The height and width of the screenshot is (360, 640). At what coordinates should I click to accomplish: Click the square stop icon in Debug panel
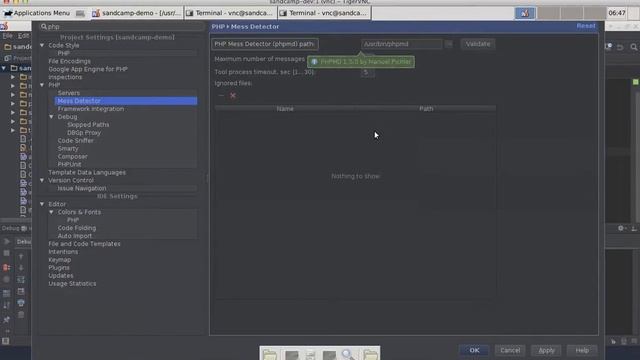coord(7,253)
